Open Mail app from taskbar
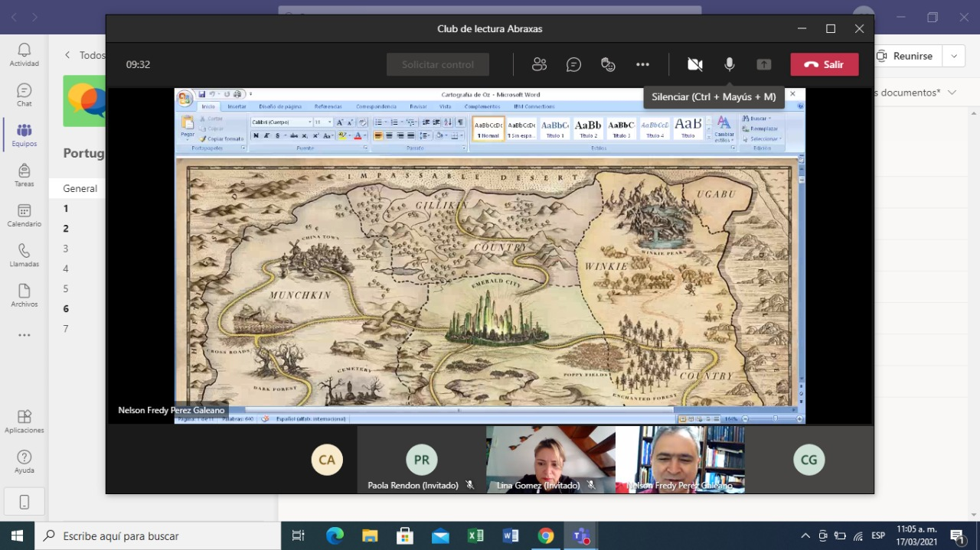This screenshot has height=550, width=980. (440, 535)
